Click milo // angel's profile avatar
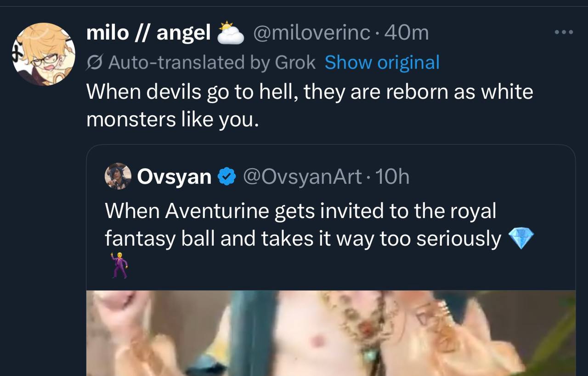588x376 pixels. click(44, 54)
